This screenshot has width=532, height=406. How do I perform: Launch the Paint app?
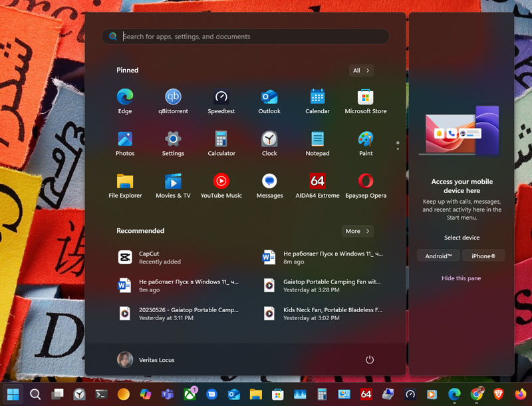click(366, 144)
